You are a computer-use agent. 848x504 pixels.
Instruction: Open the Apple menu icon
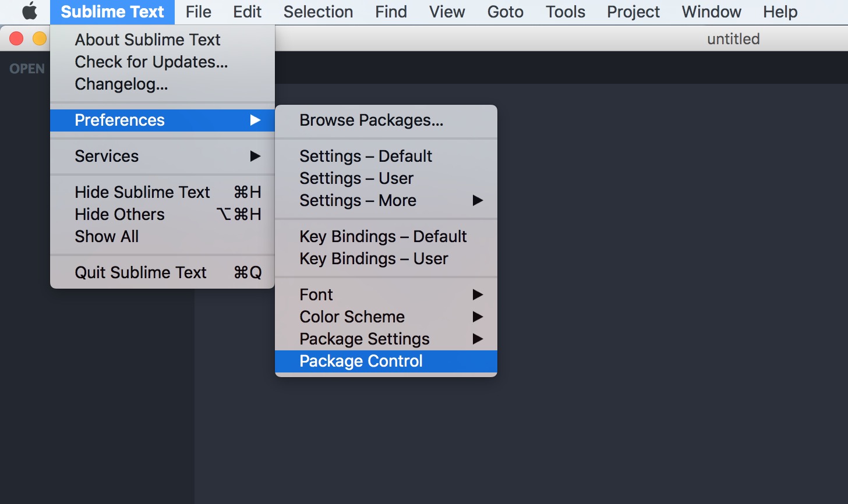click(x=30, y=12)
